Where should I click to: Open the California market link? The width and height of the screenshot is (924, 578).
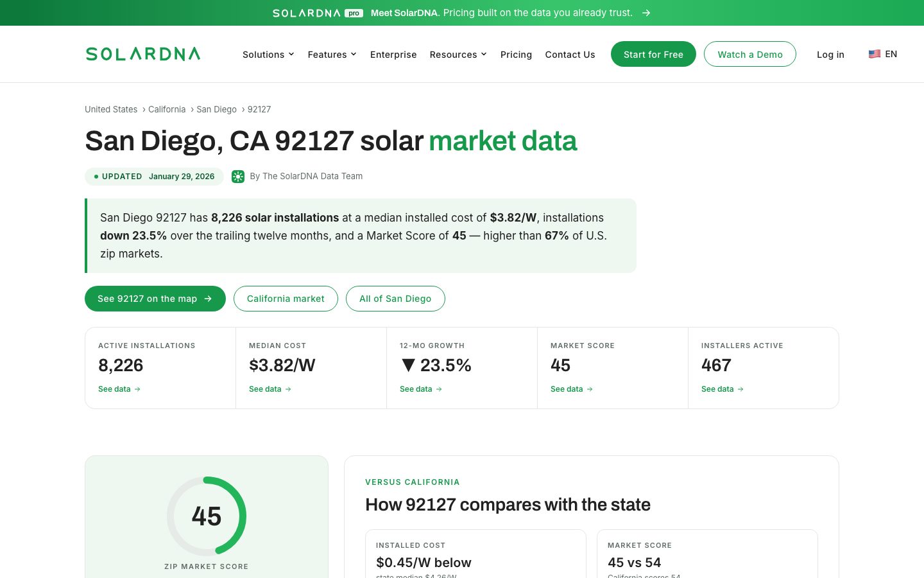(x=286, y=299)
